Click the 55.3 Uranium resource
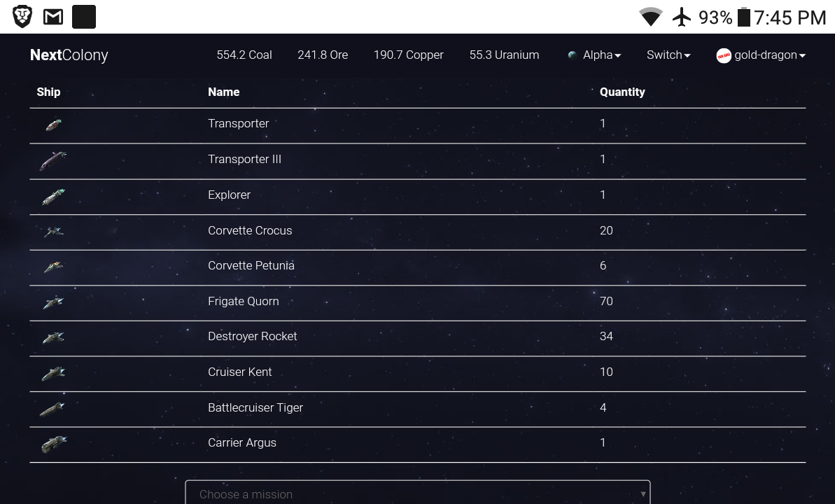This screenshot has height=504, width=835. [x=504, y=55]
